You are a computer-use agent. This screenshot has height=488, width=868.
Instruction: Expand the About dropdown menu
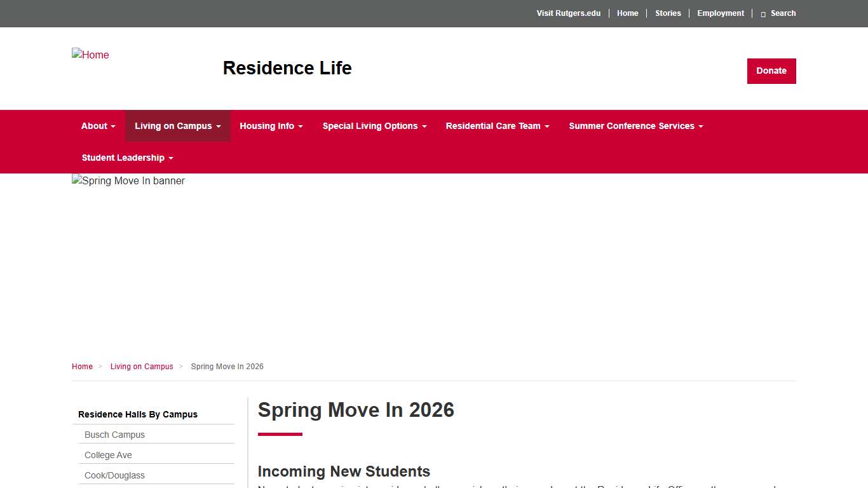(97, 126)
